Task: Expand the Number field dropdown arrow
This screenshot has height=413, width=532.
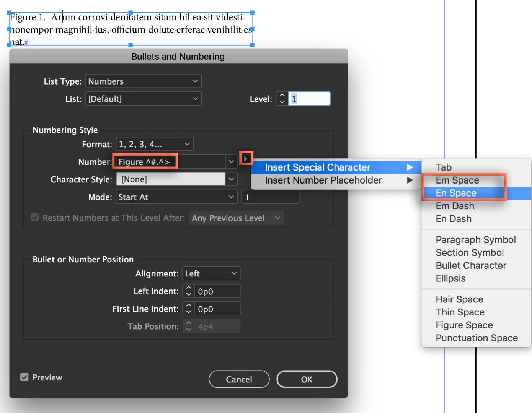Action: click(x=231, y=162)
